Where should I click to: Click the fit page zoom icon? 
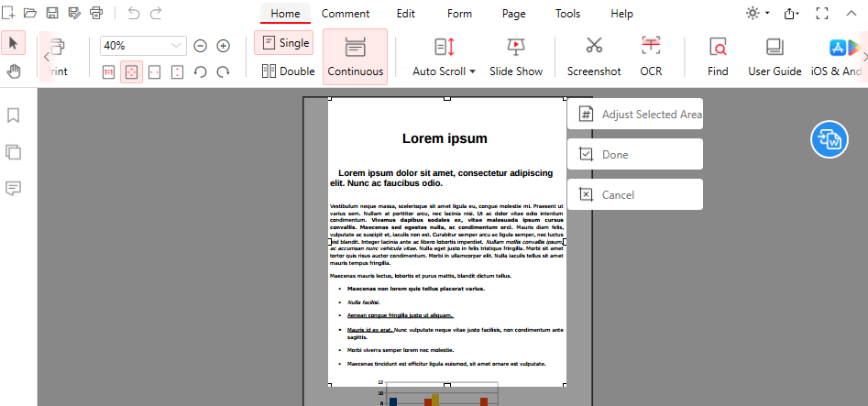pyautogui.click(x=132, y=72)
